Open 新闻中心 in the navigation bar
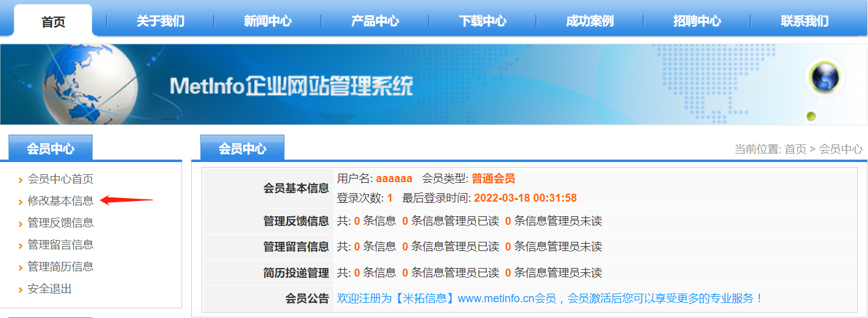The height and width of the screenshot is (318, 868). (267, 21)
